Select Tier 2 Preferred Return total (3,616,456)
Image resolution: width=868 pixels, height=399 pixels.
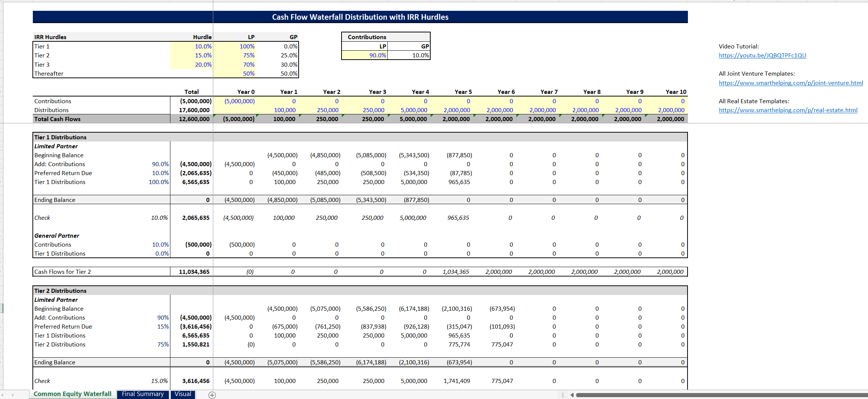(x=191, y=326)
